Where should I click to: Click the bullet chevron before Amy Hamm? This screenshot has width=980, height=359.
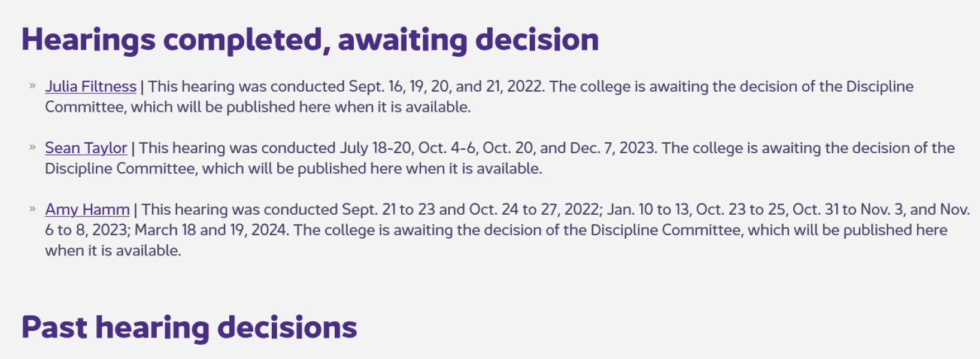[32, 209]
